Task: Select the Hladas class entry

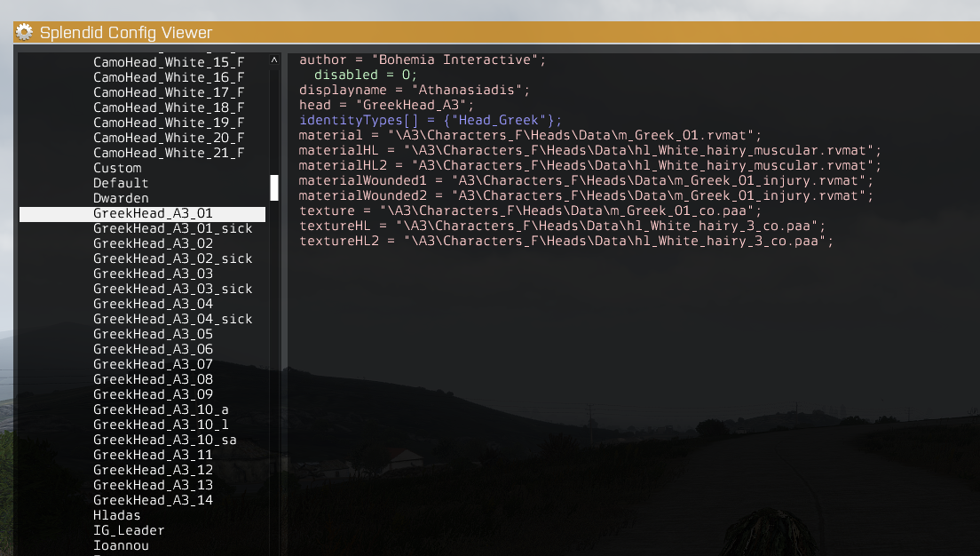Action: click(117, 515)
